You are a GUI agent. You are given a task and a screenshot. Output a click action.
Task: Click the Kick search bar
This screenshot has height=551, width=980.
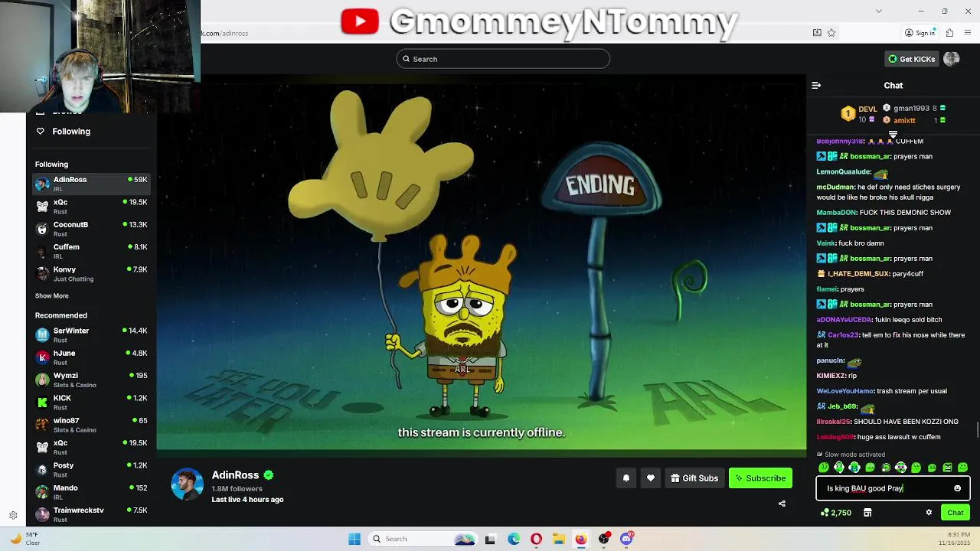pos(503,59)
